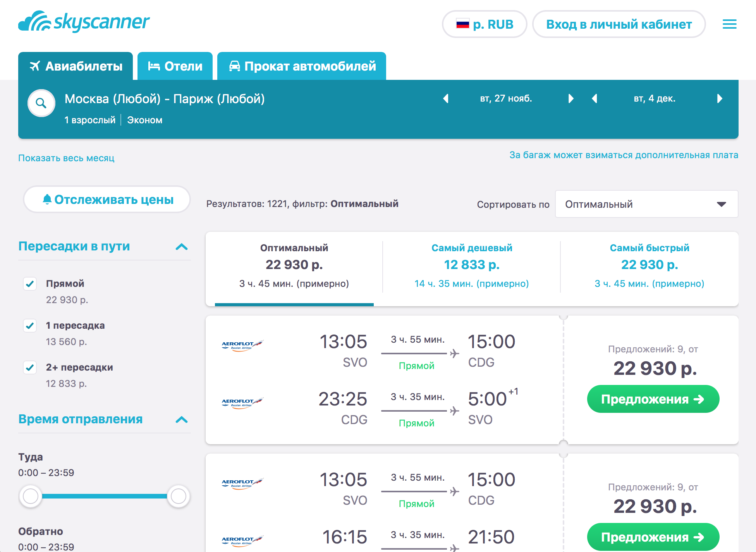
Task: Click the Обратно label
Action: [x=41, y=531]
